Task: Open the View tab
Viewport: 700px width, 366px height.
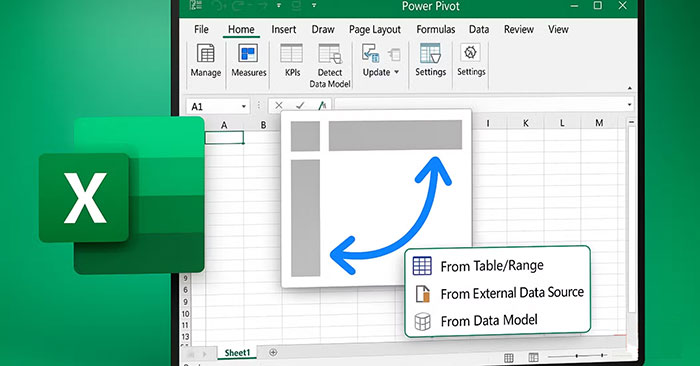Action: coord(558,29)
